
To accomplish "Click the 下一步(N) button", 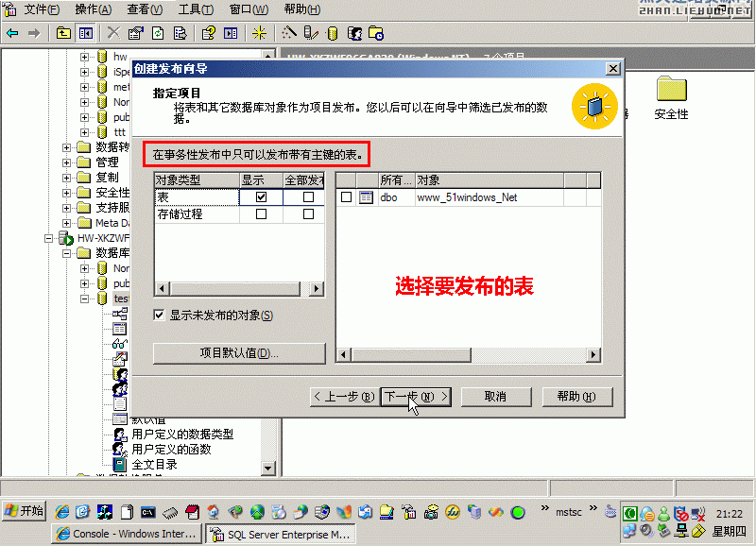I will point(416,397).
